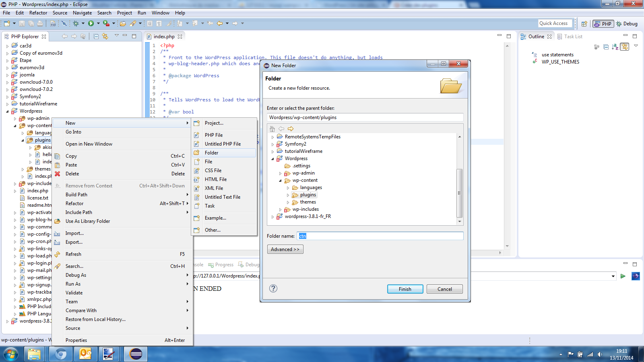Click the Advanced >> button
Screen dimensions: 644x362
(x=285, y=249)
